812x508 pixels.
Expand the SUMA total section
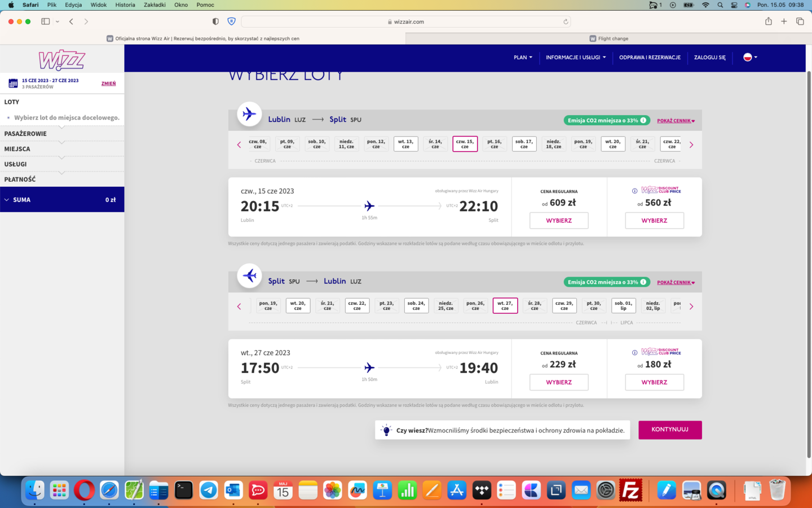[x=62, y=200]
